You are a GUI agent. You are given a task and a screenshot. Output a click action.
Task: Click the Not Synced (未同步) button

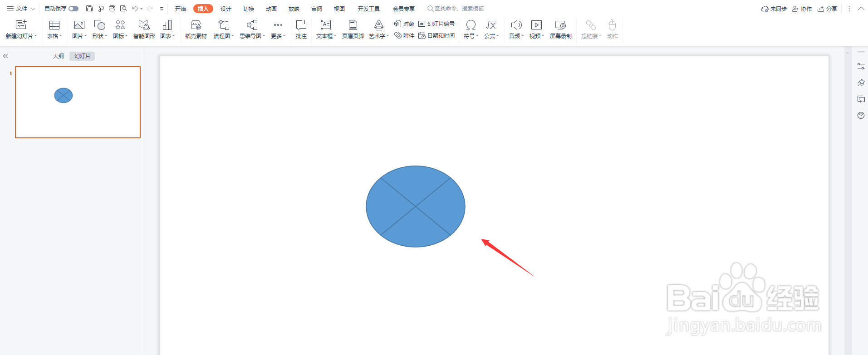[x=774, y=9]
